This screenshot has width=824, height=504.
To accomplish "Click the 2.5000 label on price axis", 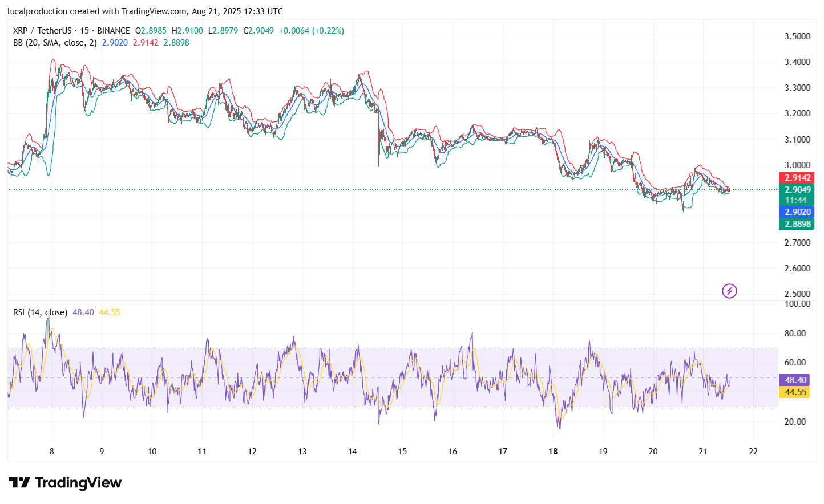I will tap(797, 294).
